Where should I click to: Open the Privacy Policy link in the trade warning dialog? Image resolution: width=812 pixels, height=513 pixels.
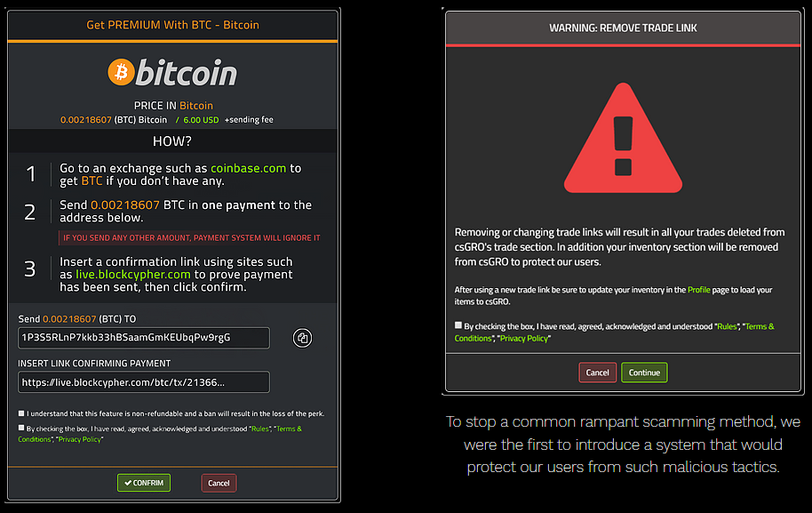(x=523, y=339)
